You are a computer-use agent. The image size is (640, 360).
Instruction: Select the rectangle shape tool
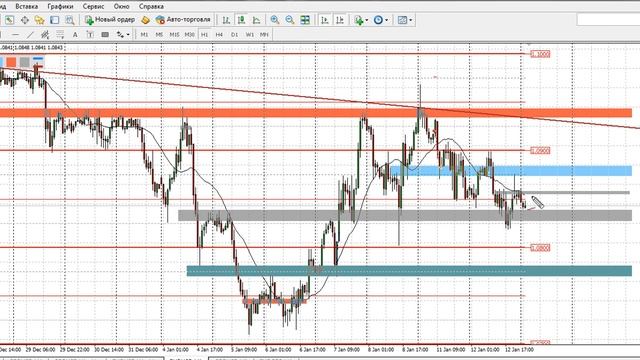point(105,35)
